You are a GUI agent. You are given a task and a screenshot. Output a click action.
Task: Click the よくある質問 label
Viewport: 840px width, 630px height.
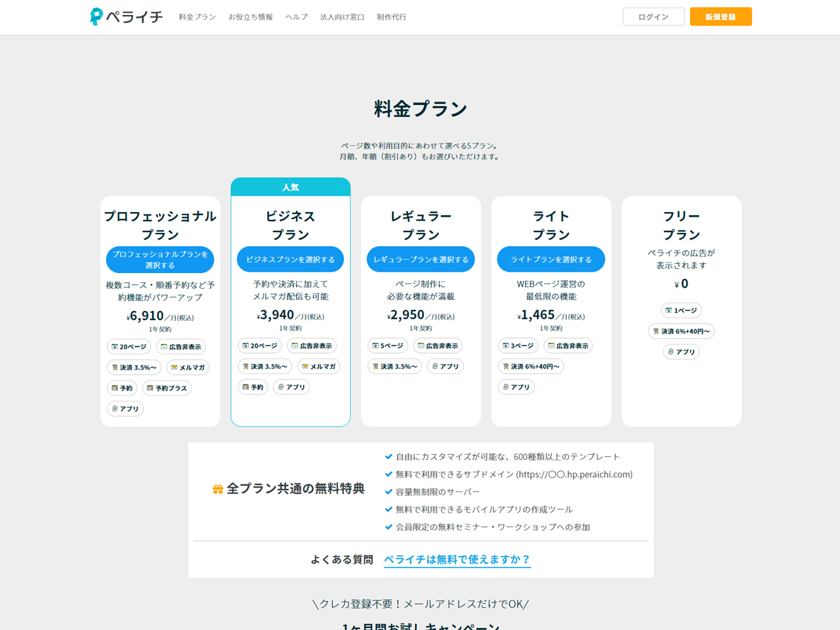(x=342, y=560)
